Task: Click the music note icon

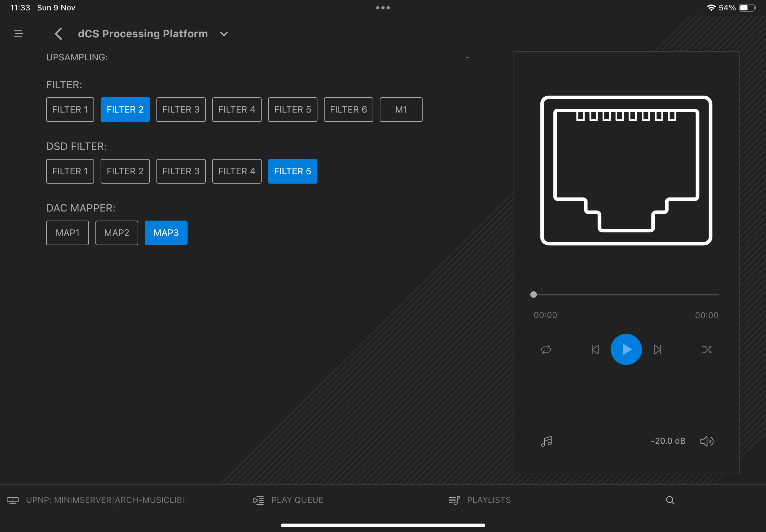Action: 546,441
